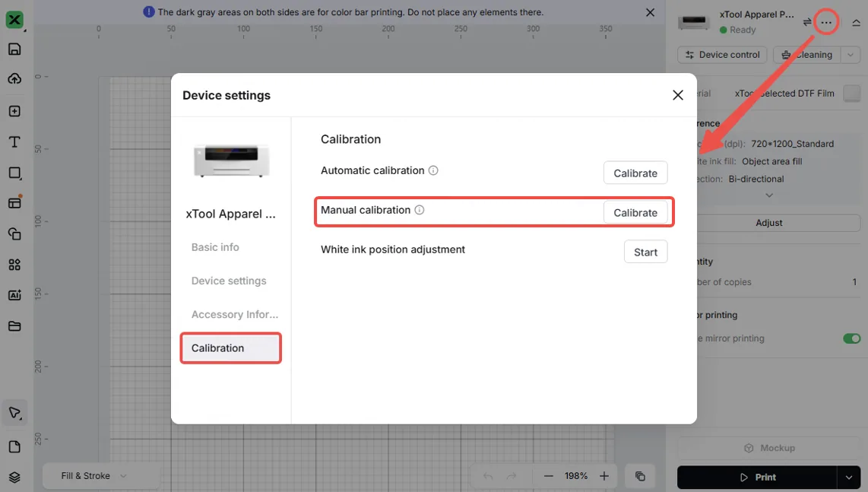
Task: Click the Device control button
Action: point(722,55)
